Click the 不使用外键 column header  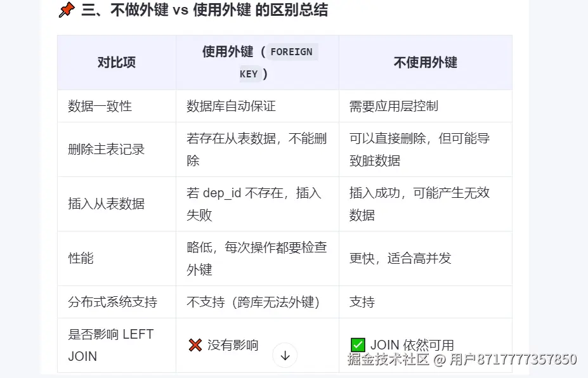[425, 62]
